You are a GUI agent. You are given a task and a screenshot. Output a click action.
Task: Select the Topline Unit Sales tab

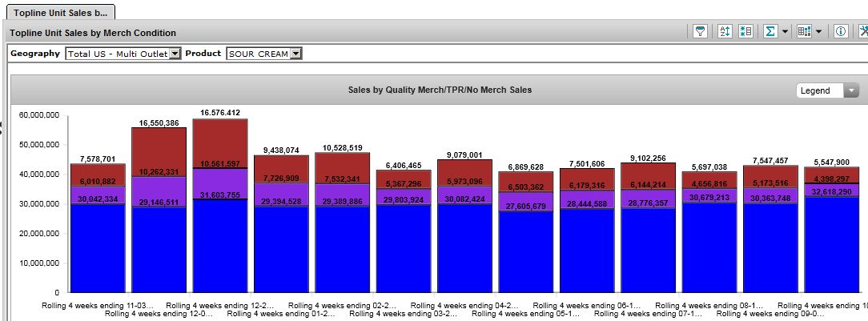(60, 13)
